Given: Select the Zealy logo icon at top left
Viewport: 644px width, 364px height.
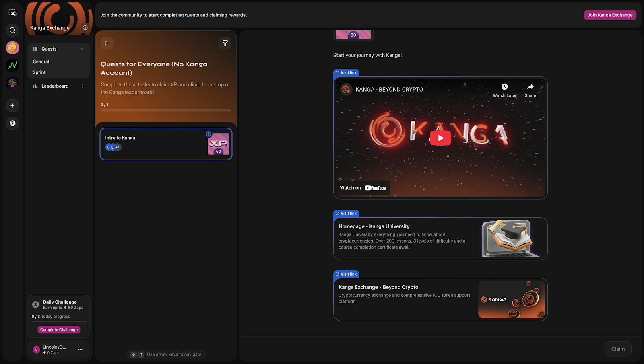Looking at the screenshot, I should click(x=12, y=12).
